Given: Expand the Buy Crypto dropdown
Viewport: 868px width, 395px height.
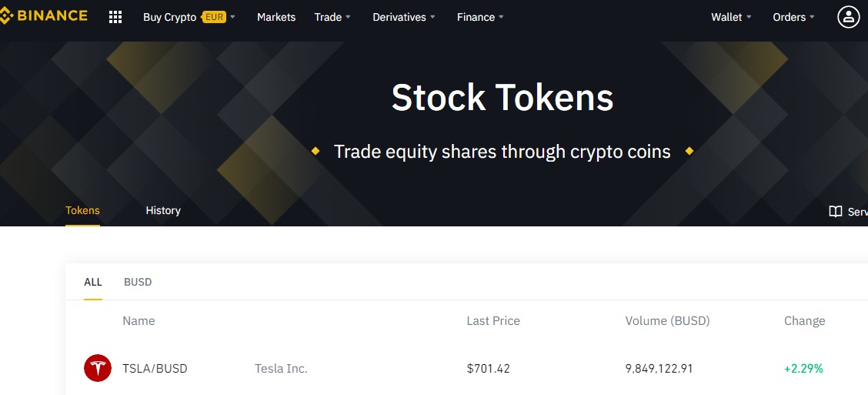Looking at the screenshot, I should [189, 17].
